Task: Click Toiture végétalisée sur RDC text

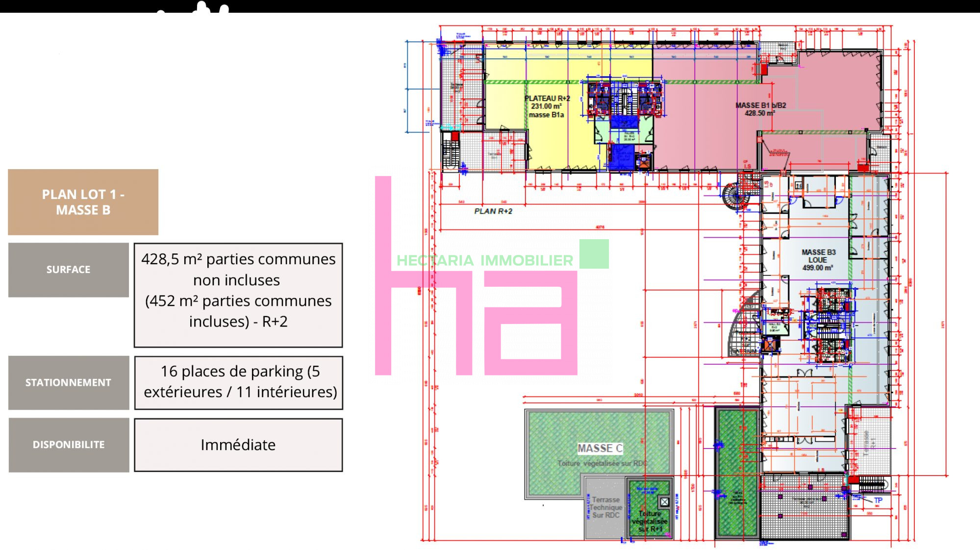Action: (x=602, y=463)
